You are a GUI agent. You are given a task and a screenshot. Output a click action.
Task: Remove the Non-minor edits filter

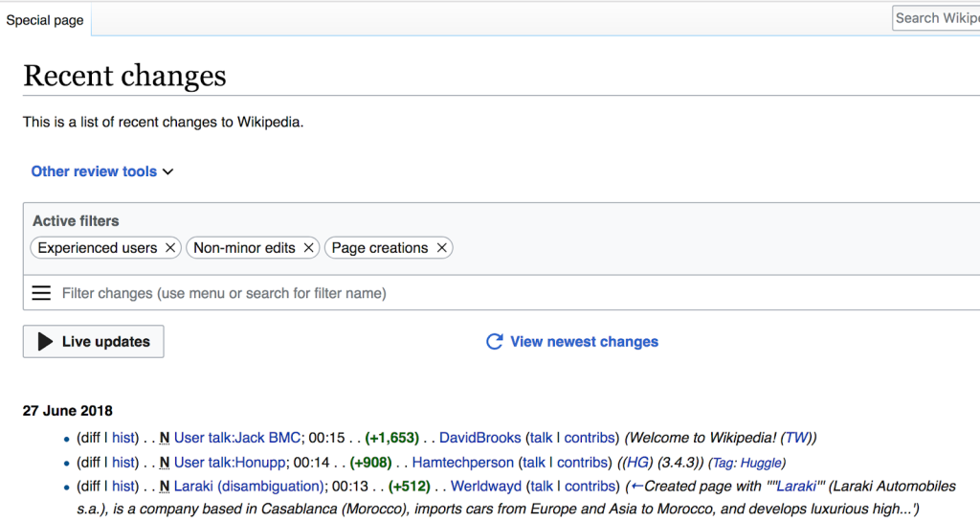pyautogui.click(x=308, y=248)
